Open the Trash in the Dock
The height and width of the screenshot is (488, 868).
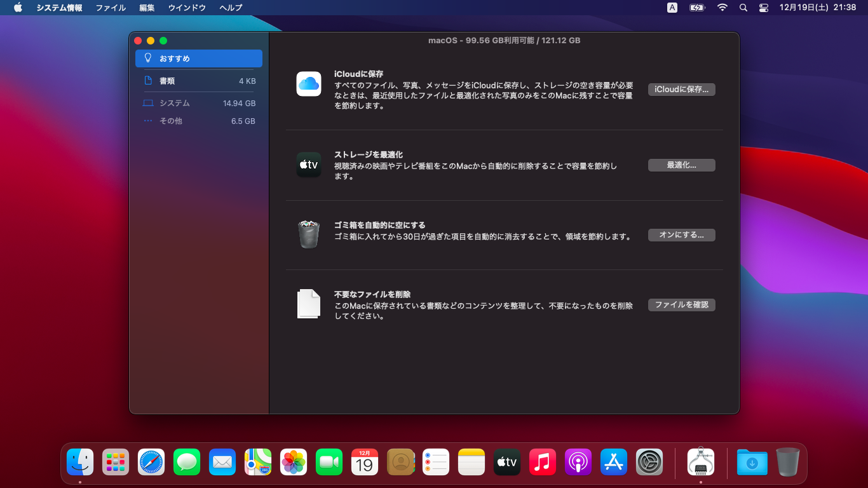[788, 462]
